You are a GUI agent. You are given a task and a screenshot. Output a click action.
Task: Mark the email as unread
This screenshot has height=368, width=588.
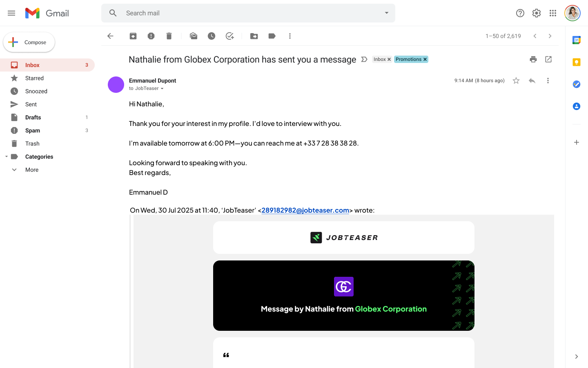pos(194,36)
